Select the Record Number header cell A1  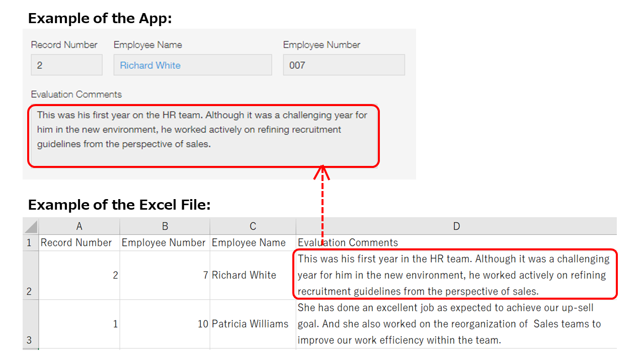[x=78, y=242]
